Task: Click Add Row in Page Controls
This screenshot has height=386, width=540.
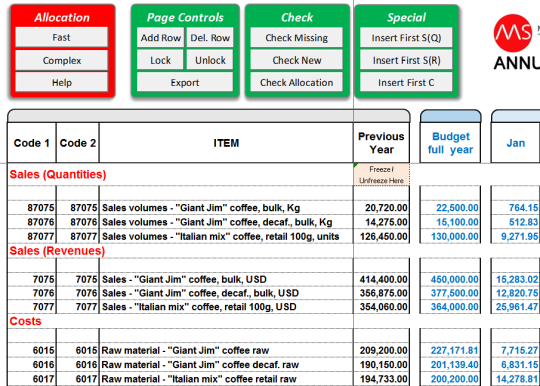Action: 160,37
